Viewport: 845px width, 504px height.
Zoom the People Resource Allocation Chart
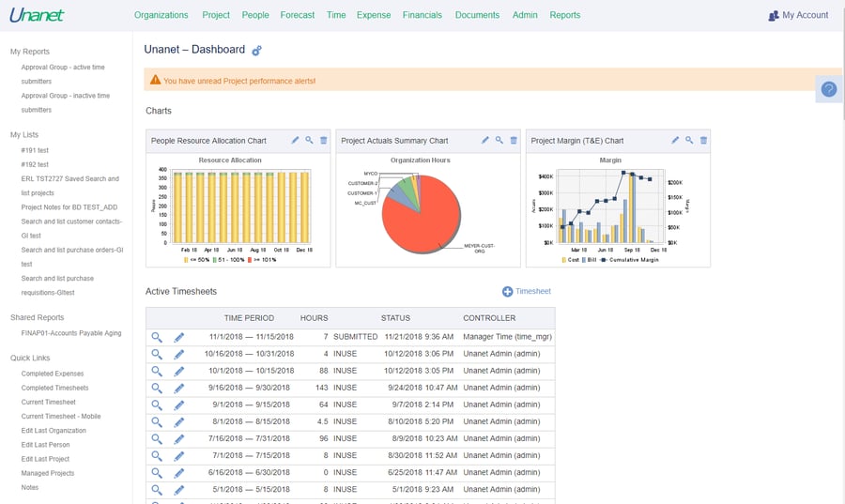point(309,140)
